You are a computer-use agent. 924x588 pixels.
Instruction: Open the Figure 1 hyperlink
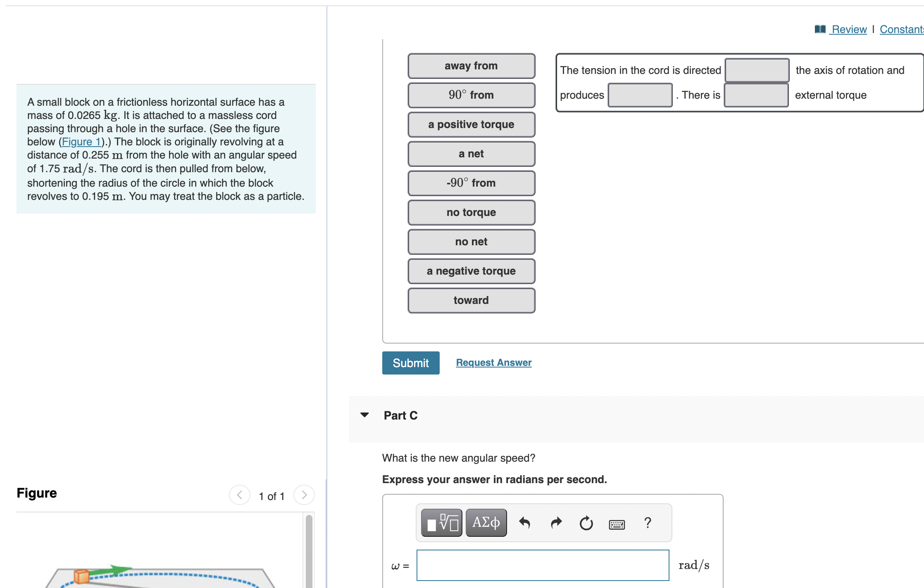pyautogui.click(x=81, y=142)
